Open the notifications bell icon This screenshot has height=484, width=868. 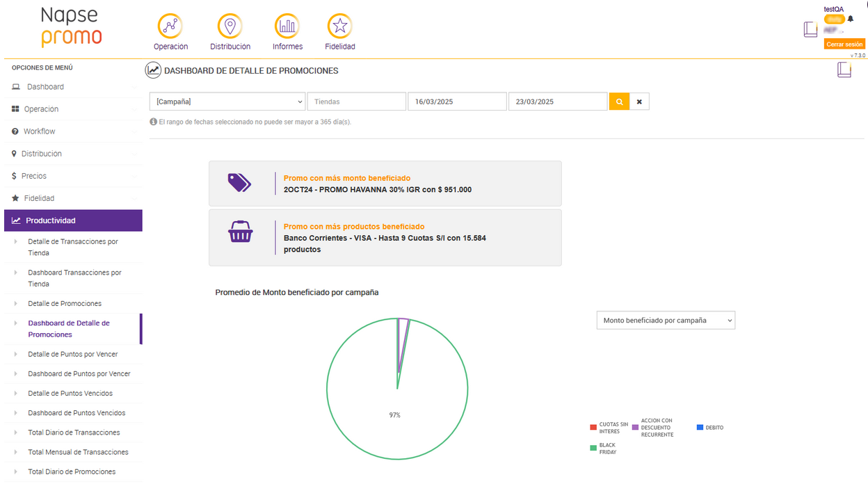[x=851, y=19]
